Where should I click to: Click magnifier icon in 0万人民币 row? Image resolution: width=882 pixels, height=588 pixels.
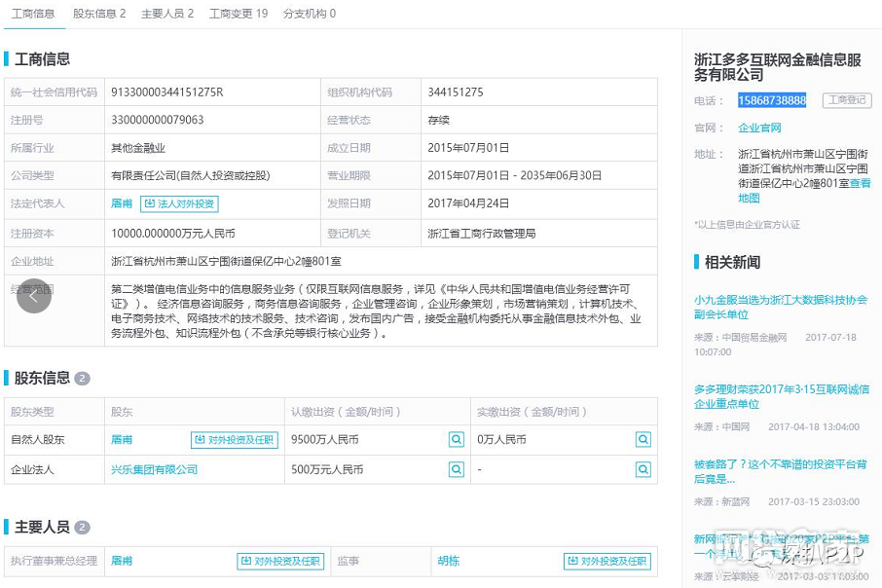643,439
